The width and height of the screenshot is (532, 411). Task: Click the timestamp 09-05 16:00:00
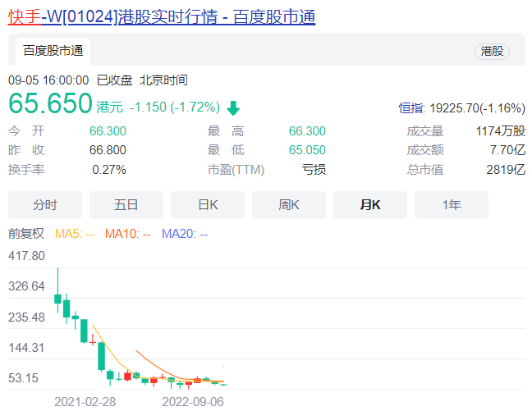[48, 80]
